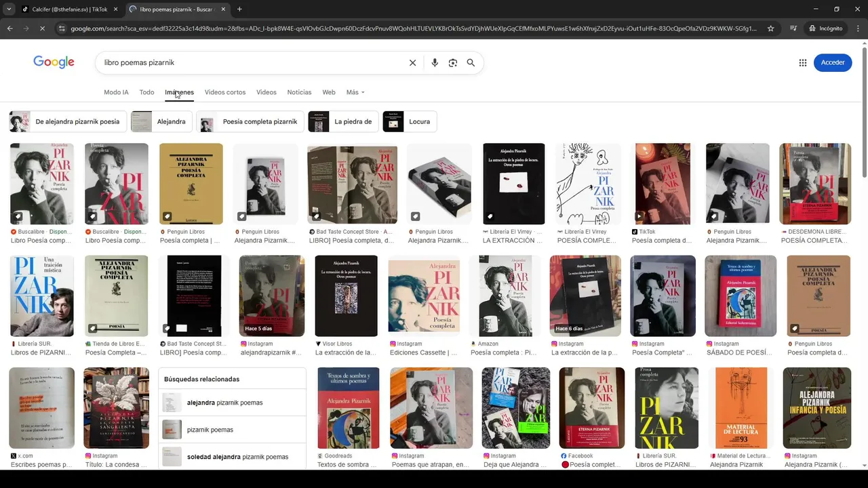This screenshot has height=488, width=868.
Task: Select the Modo IA tab
Action: pos(116,92)
